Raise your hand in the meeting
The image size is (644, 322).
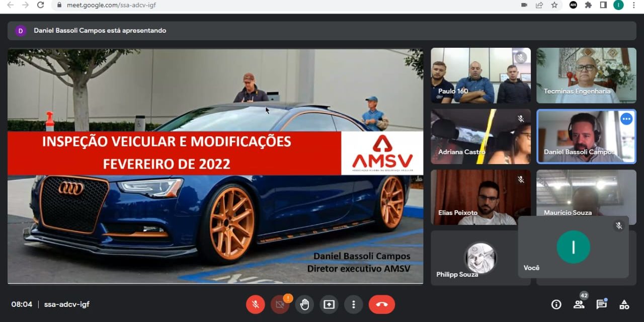point(304,304)
